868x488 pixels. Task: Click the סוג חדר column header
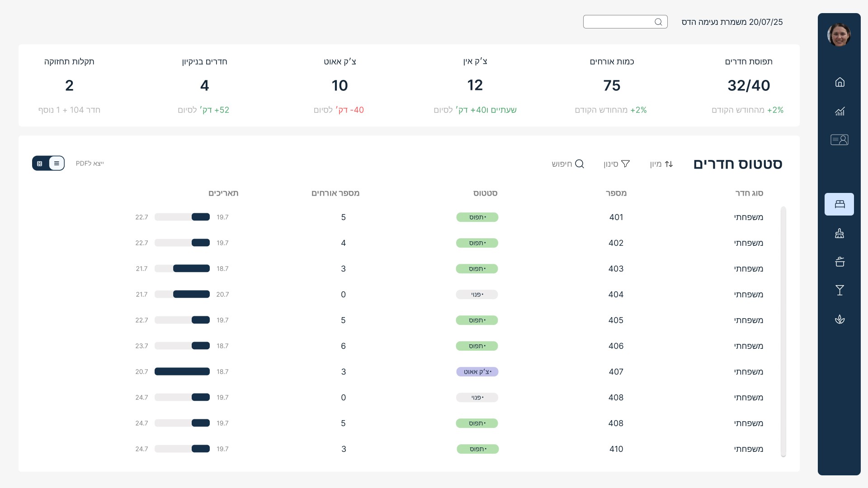749,193
